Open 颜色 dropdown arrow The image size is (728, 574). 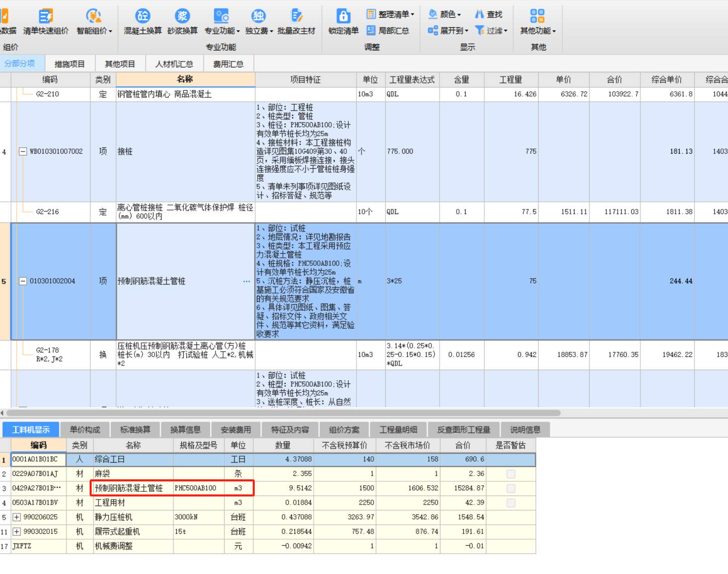tap(459, 15)
